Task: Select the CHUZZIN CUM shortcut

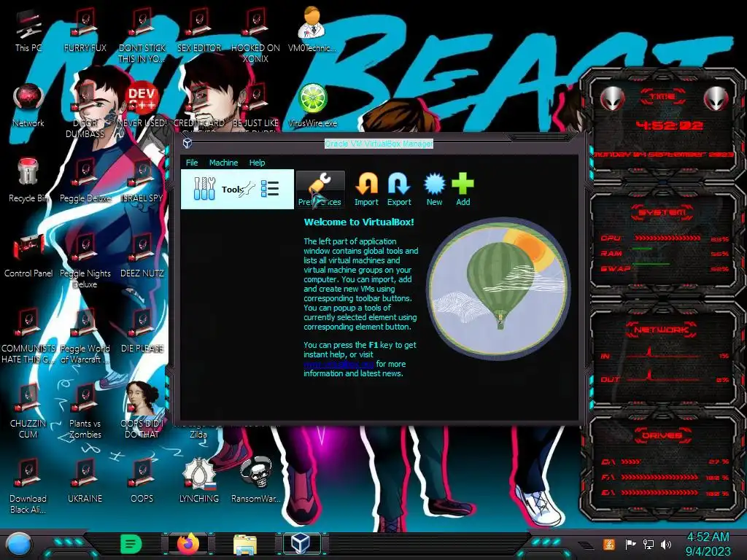Action: [28, 411]
